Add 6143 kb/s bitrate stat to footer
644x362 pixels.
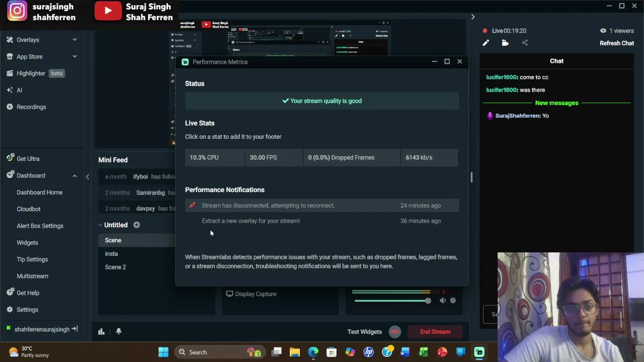pos(430,157)
